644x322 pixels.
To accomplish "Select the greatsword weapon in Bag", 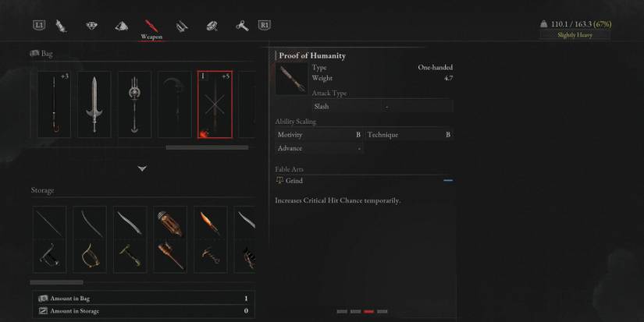I will pos(94,104).
